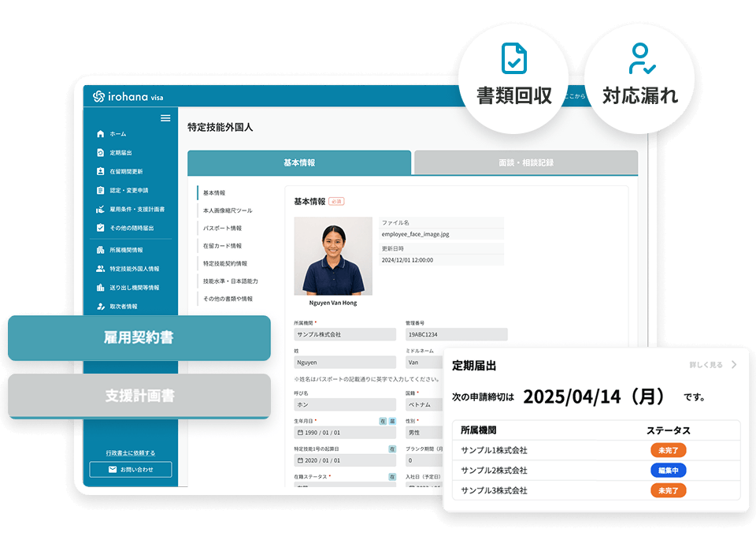The image size is (756, 536).
Task: Select 基本情報 in the section list
Action: tap(214, 193)
